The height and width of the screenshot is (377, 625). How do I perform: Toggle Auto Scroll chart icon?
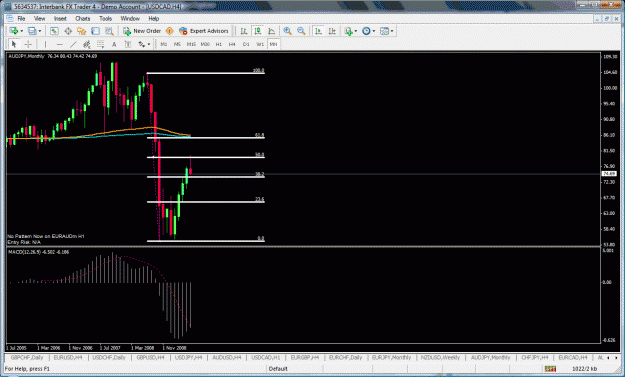click(x=318, y=31)
